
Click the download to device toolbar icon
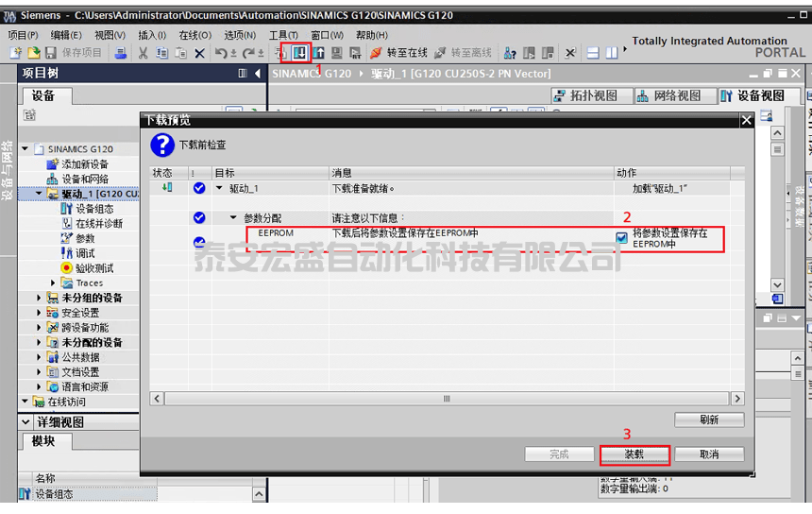[299, 53]
